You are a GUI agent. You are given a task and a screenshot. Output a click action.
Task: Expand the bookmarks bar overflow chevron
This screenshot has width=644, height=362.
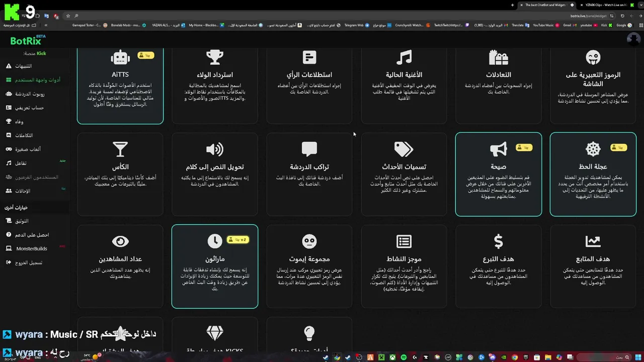[46, 25]
